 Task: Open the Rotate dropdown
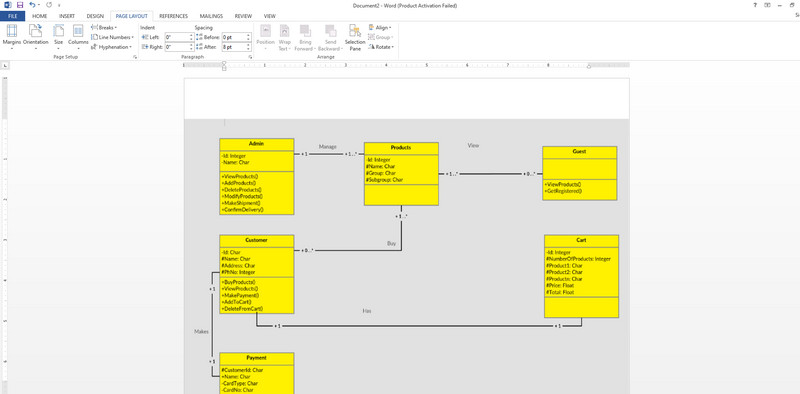[x=381, y=47]
